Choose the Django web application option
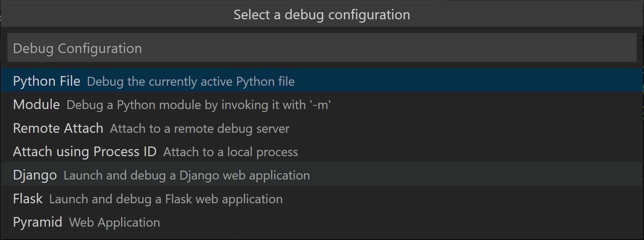The height and width of the screenshot is (240, 644). coord(35,175)
